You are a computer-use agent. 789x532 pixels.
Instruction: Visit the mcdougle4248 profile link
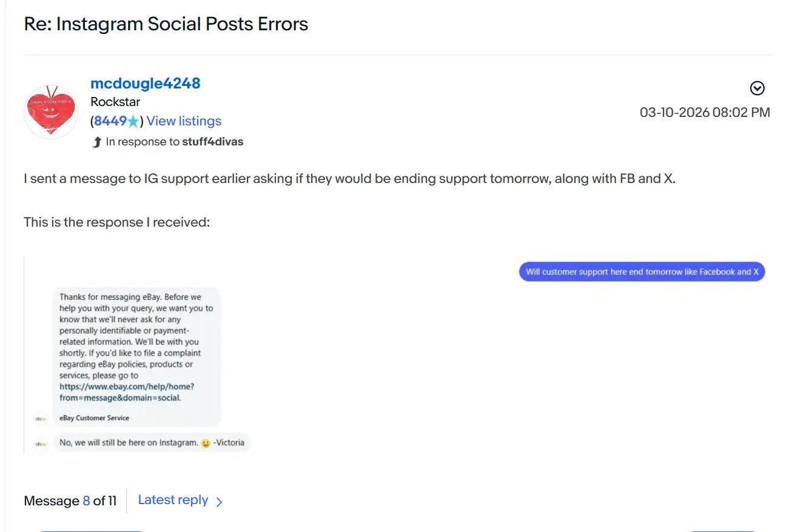pyautogui.click(x=146, y=83)
